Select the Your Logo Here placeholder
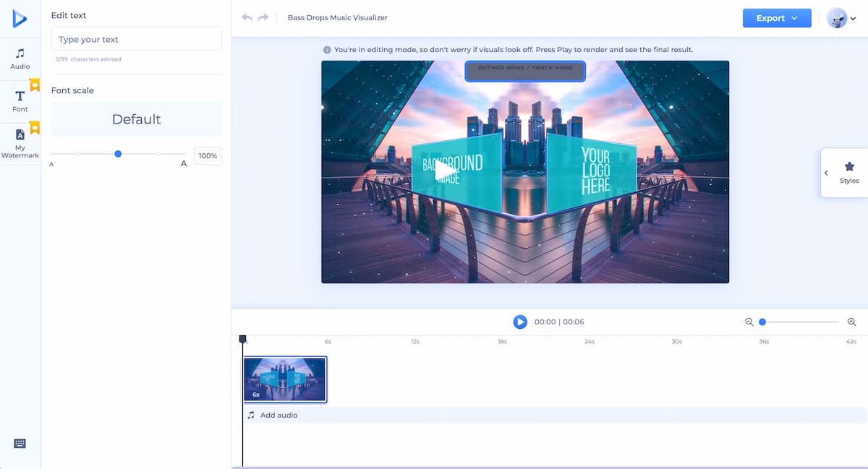The width and height of the screenshot is (868, 469). 595,171
